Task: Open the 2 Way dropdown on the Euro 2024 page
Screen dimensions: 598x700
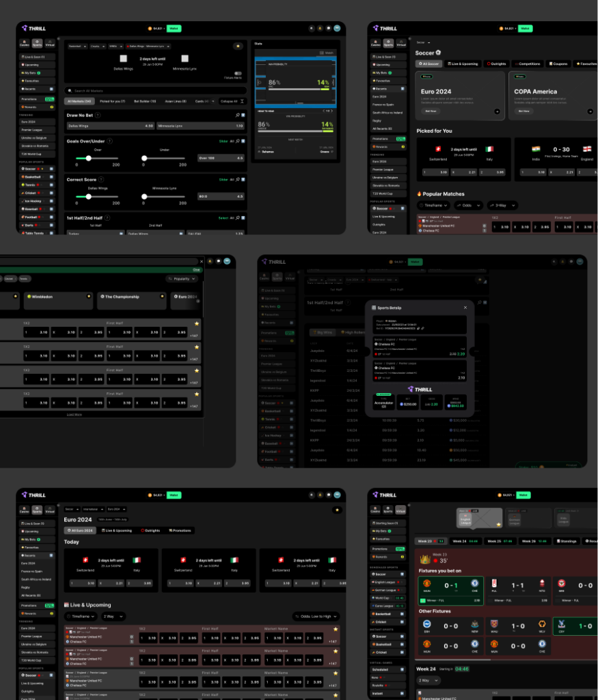Action: tap(113, 617)
